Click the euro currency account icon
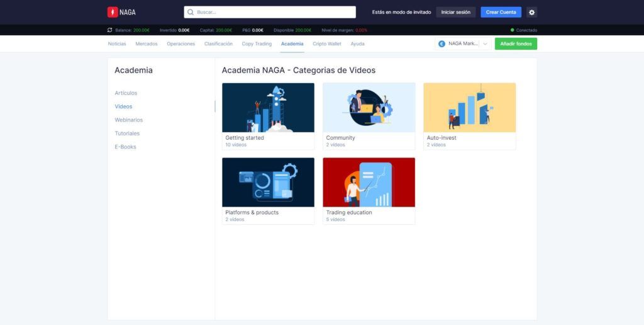 442,43
